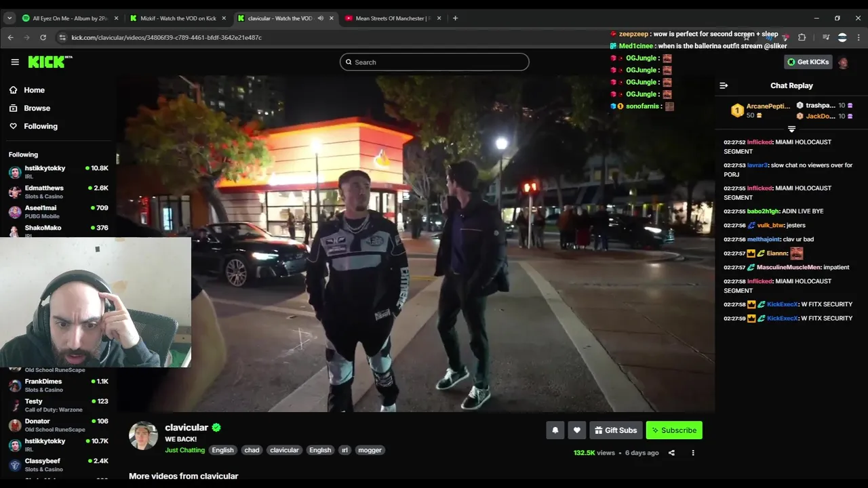Select the irl tag
This screenshot has width=868, height=488.
click(x=344, y=450)
